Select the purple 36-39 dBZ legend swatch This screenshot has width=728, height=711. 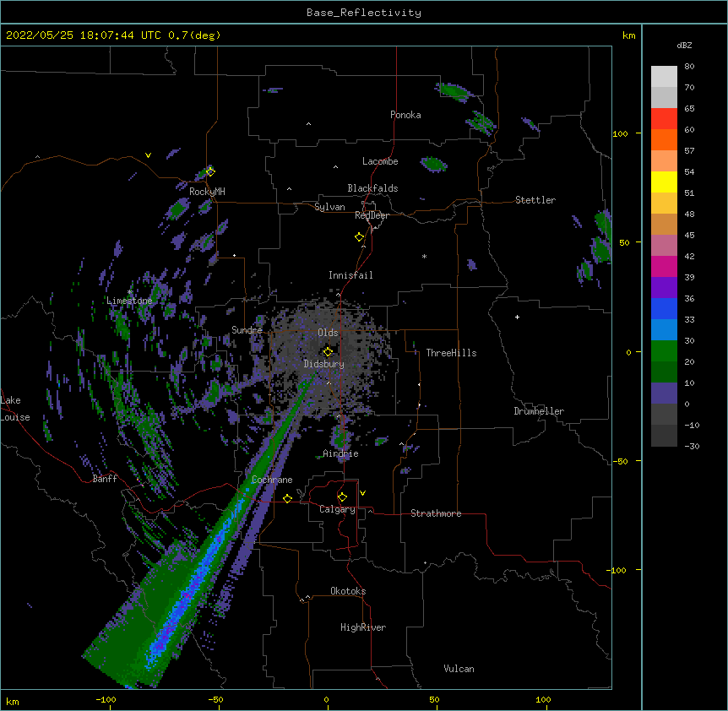[x=664, y=288]
